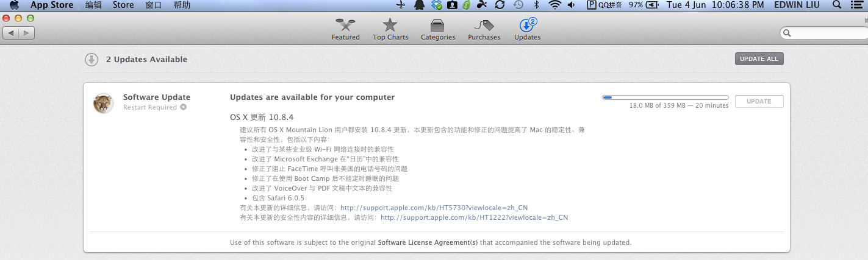The image size is (868, 260).
Task: Open Top Charts star icon
Action: click(x=390, y=25)
